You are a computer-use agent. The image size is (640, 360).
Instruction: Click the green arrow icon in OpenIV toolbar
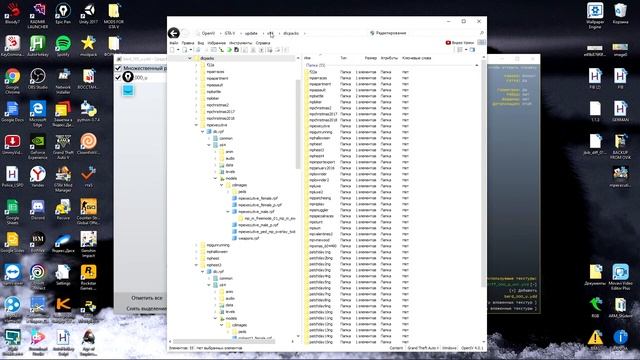[229, 50]
